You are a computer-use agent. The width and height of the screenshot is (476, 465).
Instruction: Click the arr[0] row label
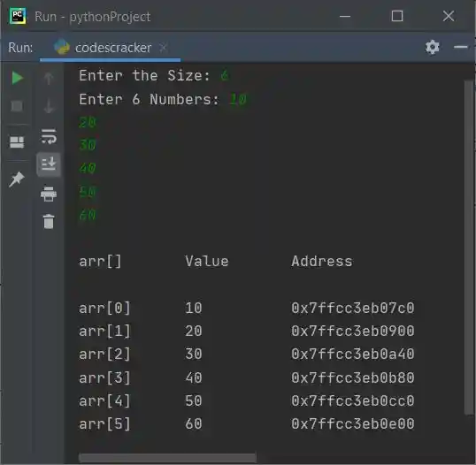point(104,308)
